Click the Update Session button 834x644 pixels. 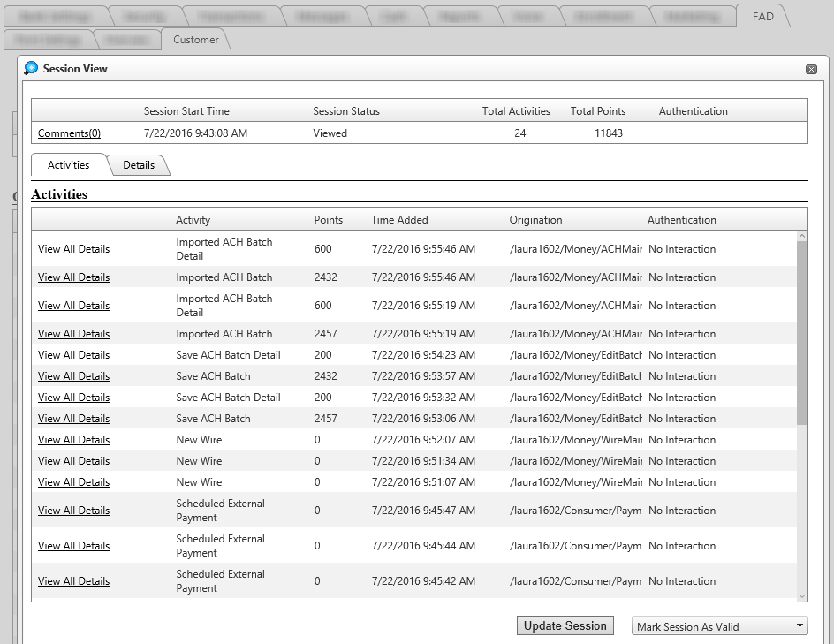(565, 625)
